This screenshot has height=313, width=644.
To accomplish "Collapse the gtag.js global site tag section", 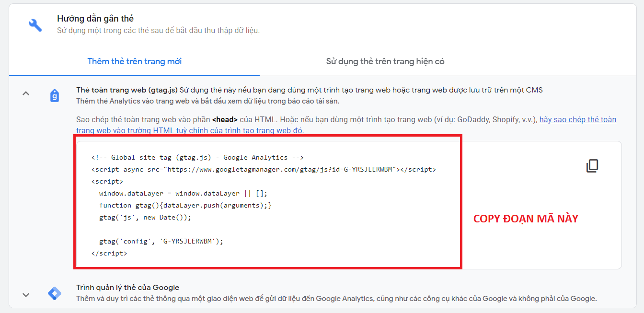I will point(26,94).
